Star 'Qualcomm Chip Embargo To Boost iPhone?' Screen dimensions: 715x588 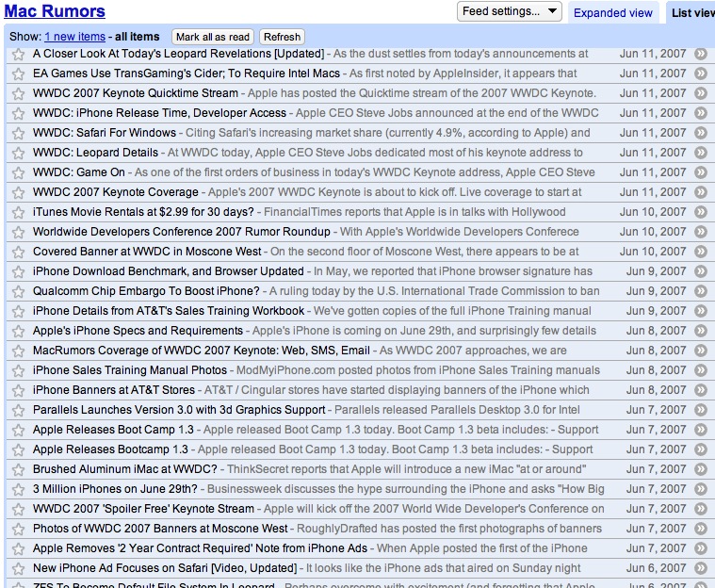pyautogui.click(x=18, y=291)
